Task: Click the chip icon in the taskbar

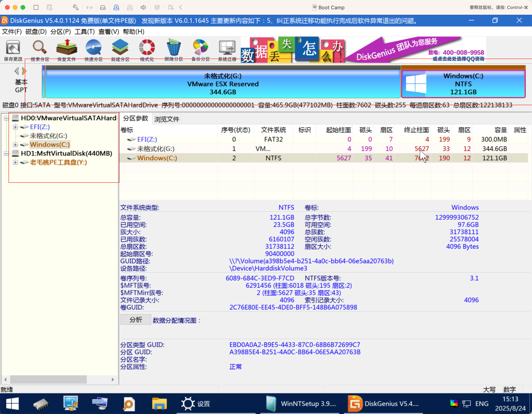Action: click(41, 404)
